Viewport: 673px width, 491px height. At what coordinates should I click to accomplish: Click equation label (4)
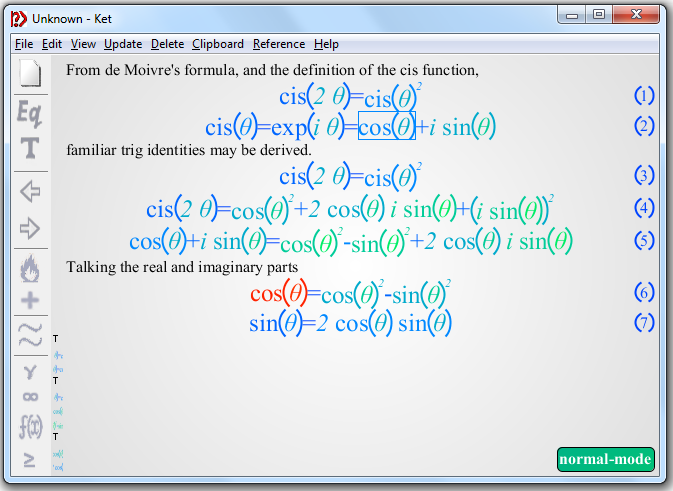coord(644,208)
